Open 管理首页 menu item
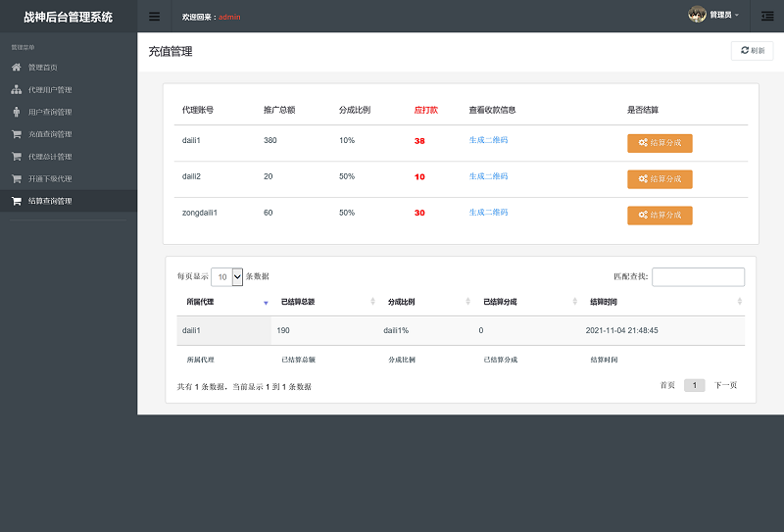The height and width of the screenshot is (532, 784). click(x=69, y=67)
